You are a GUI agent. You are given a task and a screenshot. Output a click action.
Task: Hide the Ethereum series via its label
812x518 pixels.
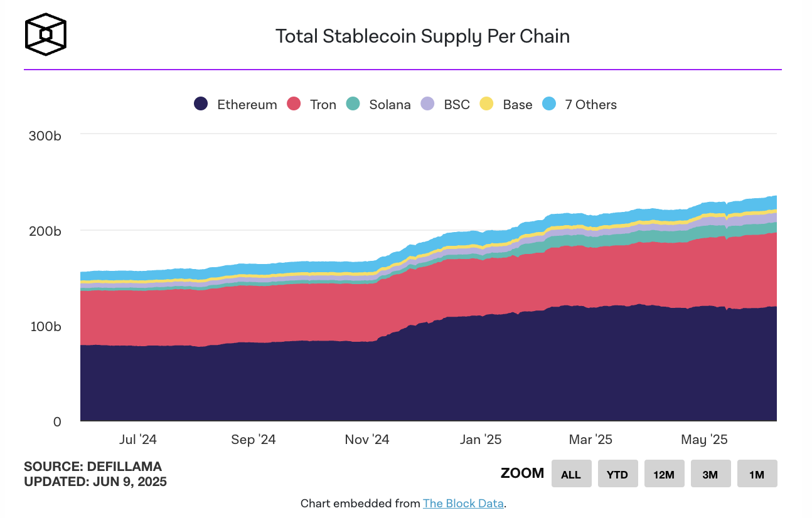coord(247,105)
